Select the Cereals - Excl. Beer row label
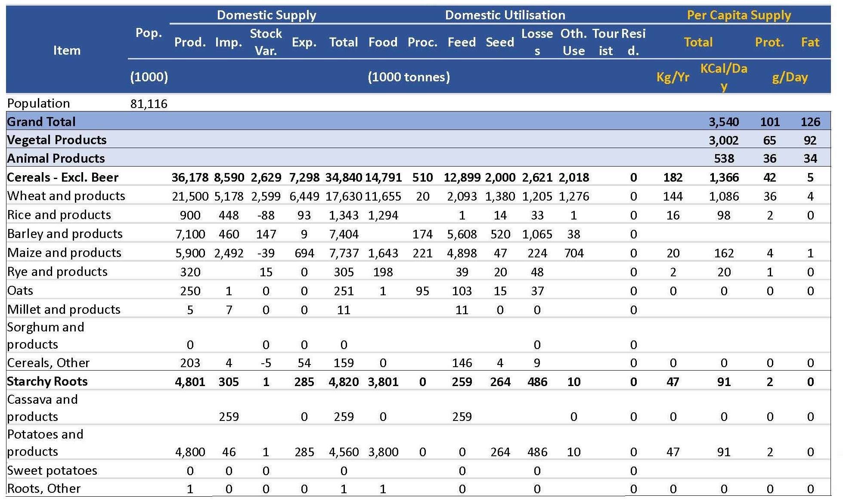This screenshot has height=504, width=843. (63, 177)
